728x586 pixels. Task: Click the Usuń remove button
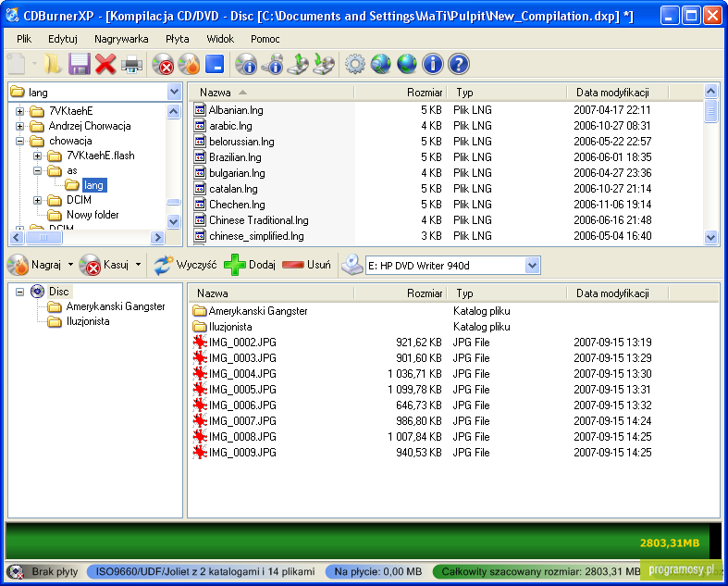point(306,265)
